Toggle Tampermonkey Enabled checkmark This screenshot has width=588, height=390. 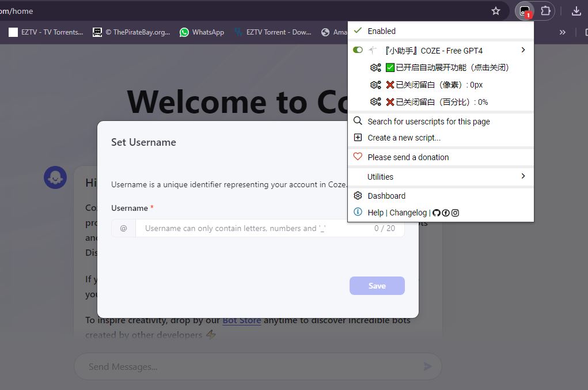358,31
